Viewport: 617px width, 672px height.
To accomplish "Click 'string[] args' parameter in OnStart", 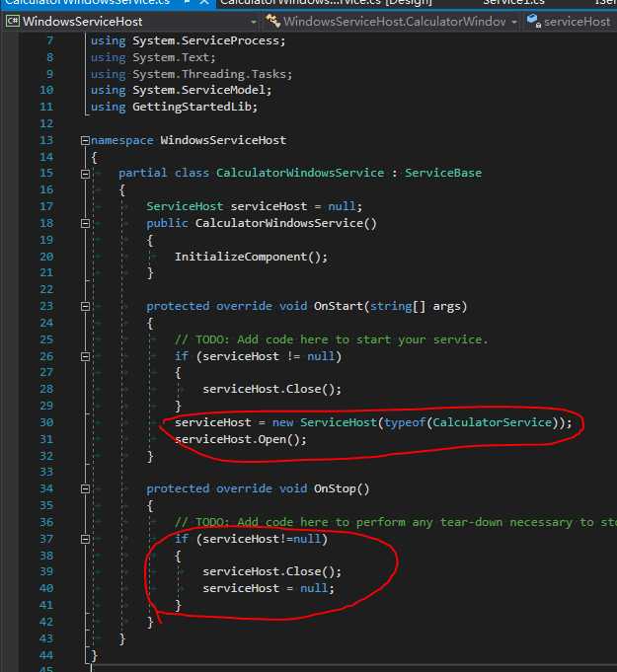I will click(x=416, y=307).
